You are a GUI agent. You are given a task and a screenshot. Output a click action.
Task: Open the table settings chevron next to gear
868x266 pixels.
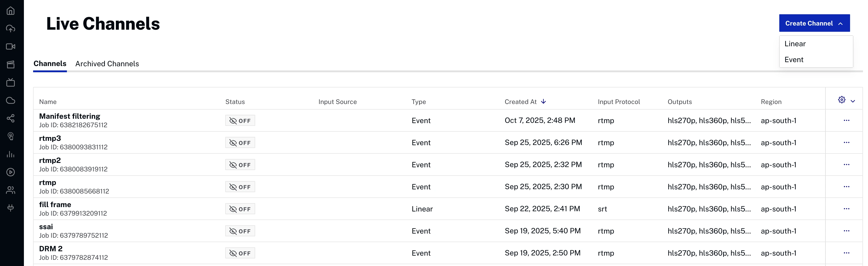click(x=853, y=101)
